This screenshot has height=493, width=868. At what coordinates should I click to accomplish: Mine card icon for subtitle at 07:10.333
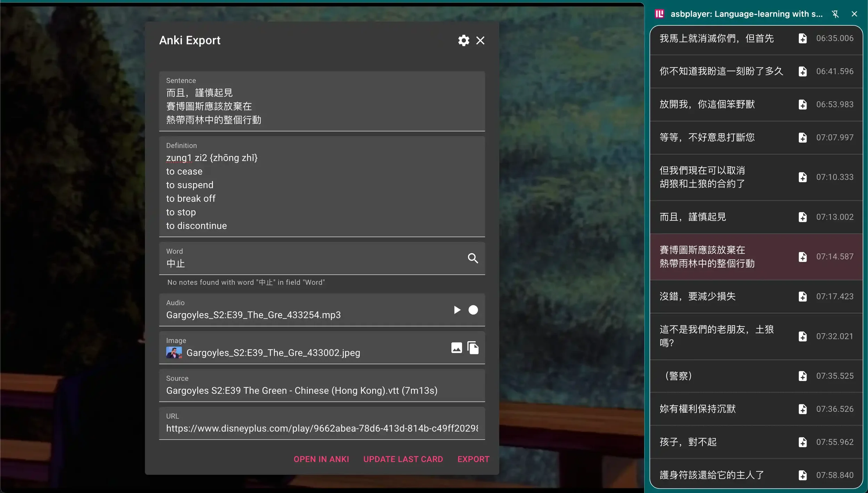pyautogui.click(x=802, y=177)
